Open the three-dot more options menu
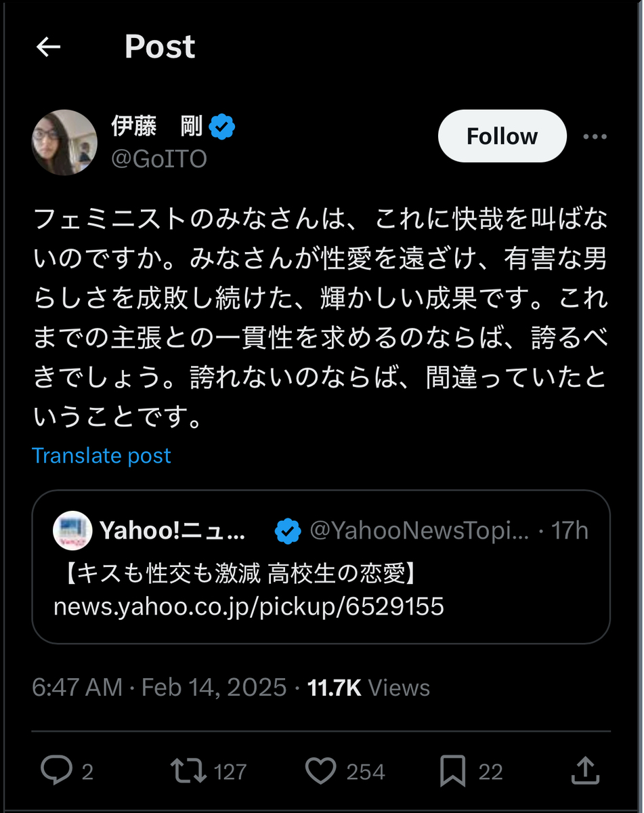Image resolution: width=644 pixels, height=813 pixels. click(x=595, y=137)
